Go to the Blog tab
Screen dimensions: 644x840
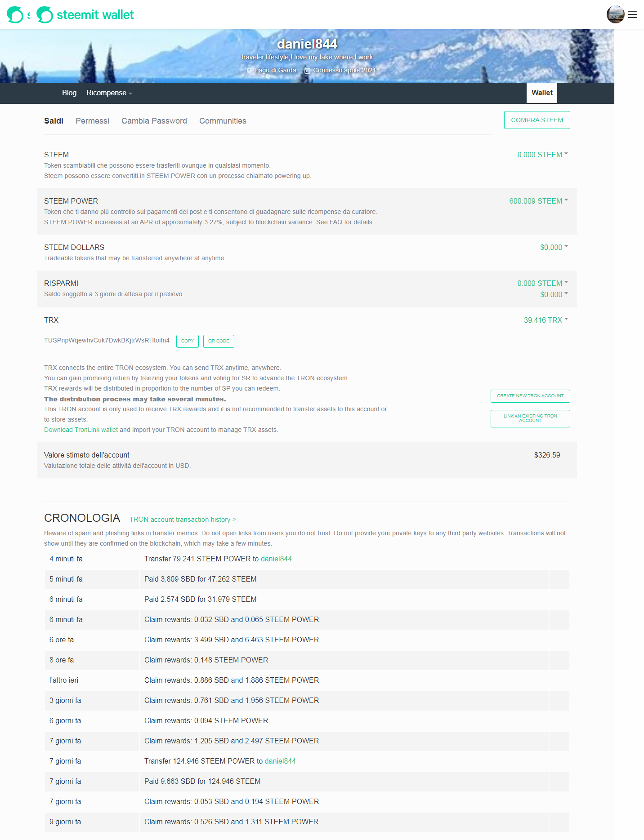pyautogui.click(x=69, y=93)
